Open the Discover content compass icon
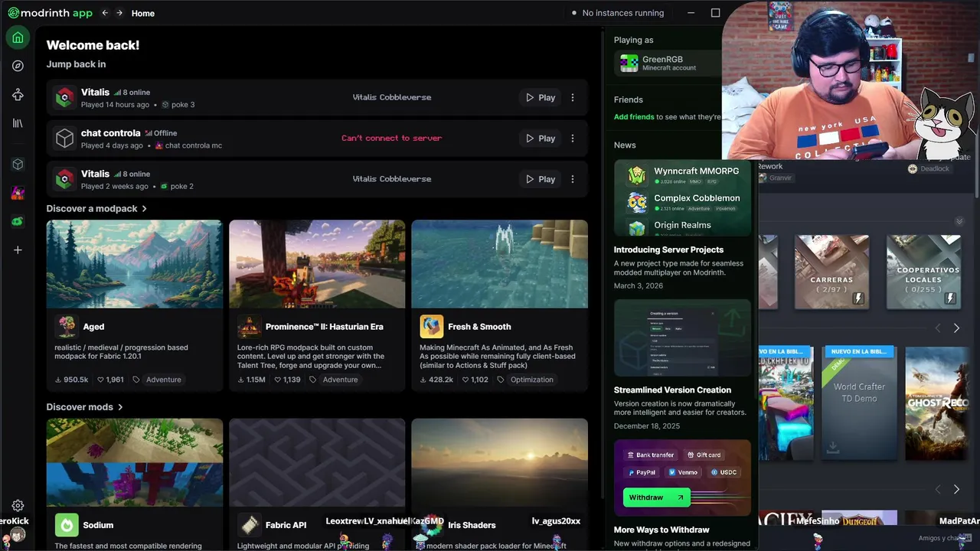This screenshot has height=551, width=980. [x=18, y=66]
